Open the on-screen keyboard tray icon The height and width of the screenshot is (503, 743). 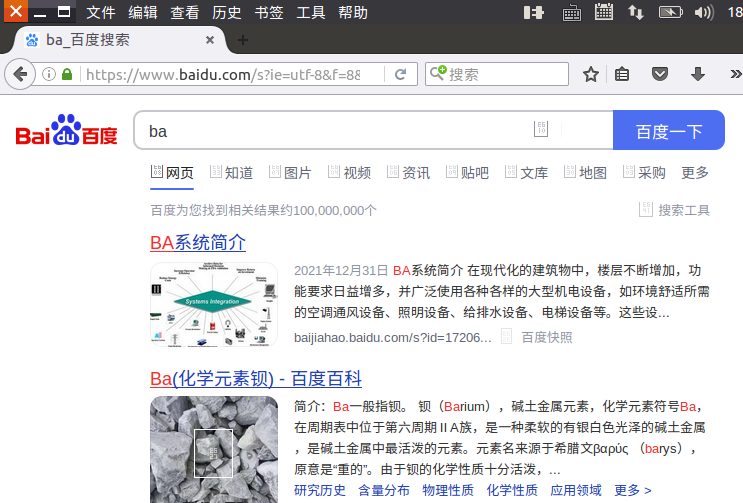click(571, 12)
